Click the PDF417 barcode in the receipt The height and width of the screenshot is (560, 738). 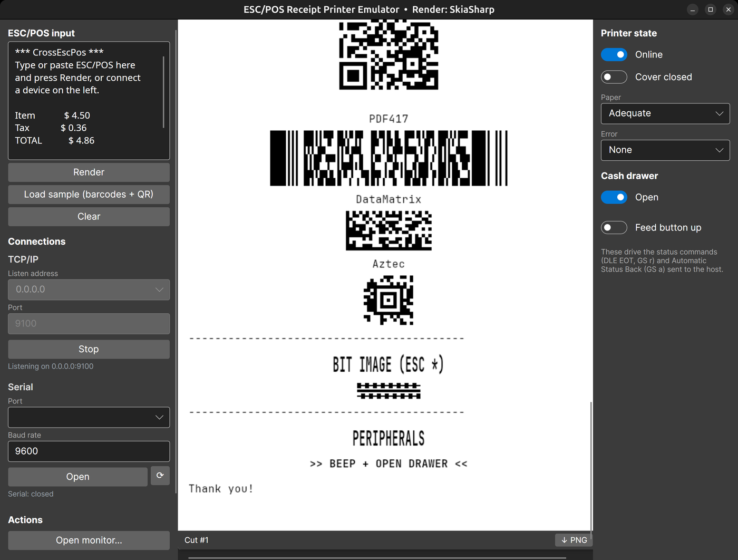pyautogui.click(x=389, y=158)
